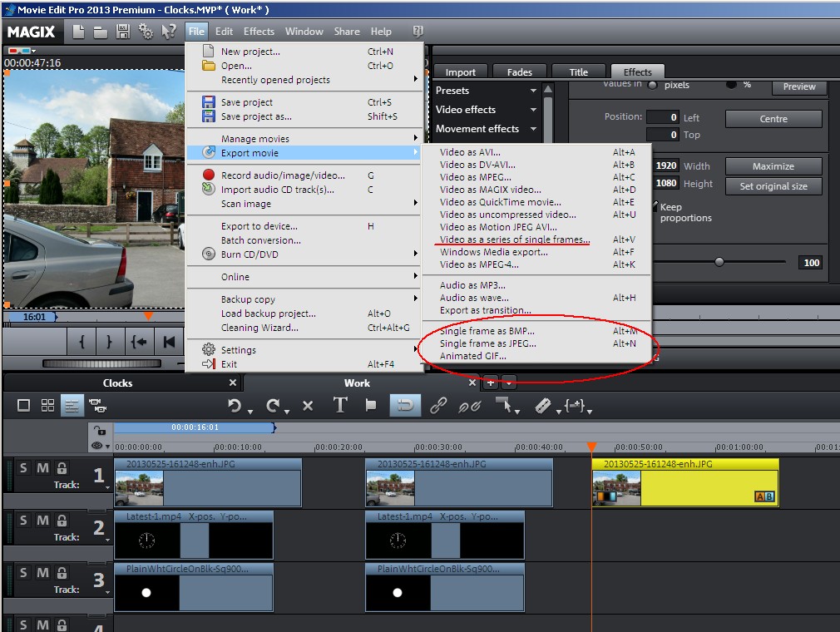The image size is (840, 632).
Task: Click the redo arrow in the timeline toolbar
Action: click(273, 406)
